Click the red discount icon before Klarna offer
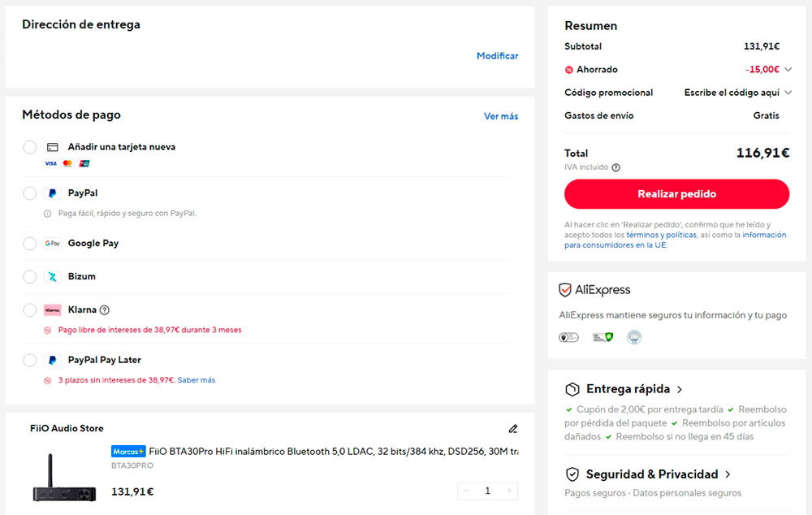The width and height of the screenshot is (812, 515). tap(48, 330)
